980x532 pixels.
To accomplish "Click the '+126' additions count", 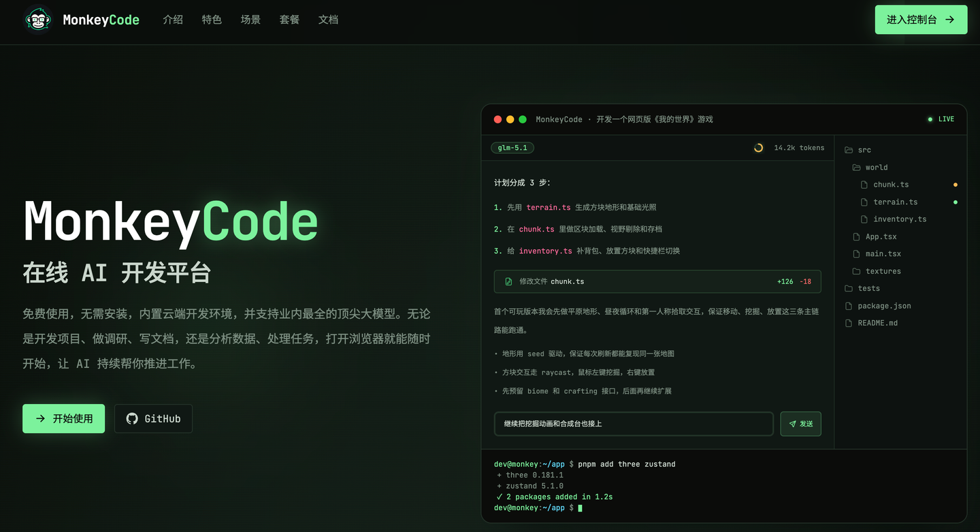I will point(785,281).
